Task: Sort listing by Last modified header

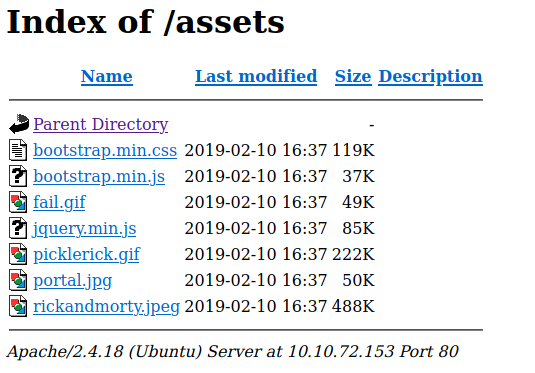Action: [256, 76]
